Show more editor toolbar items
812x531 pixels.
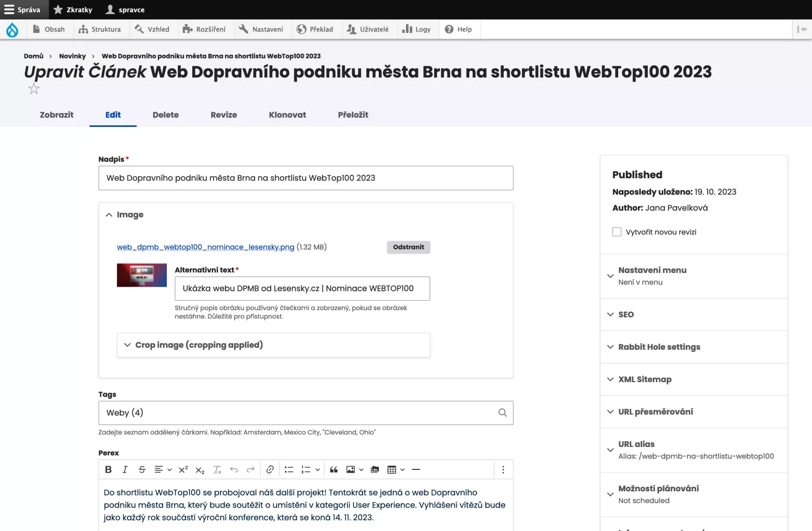click(x=503, y=469)
